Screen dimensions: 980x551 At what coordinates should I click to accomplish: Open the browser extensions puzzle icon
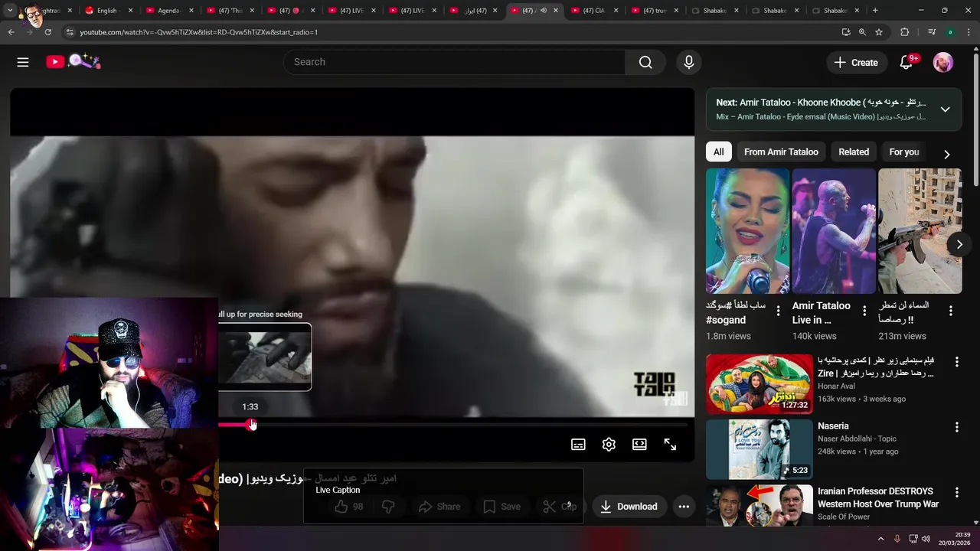point(905,32)
